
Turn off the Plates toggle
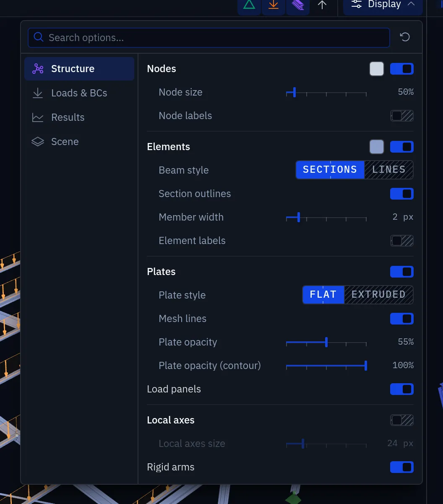coord(402,272)
